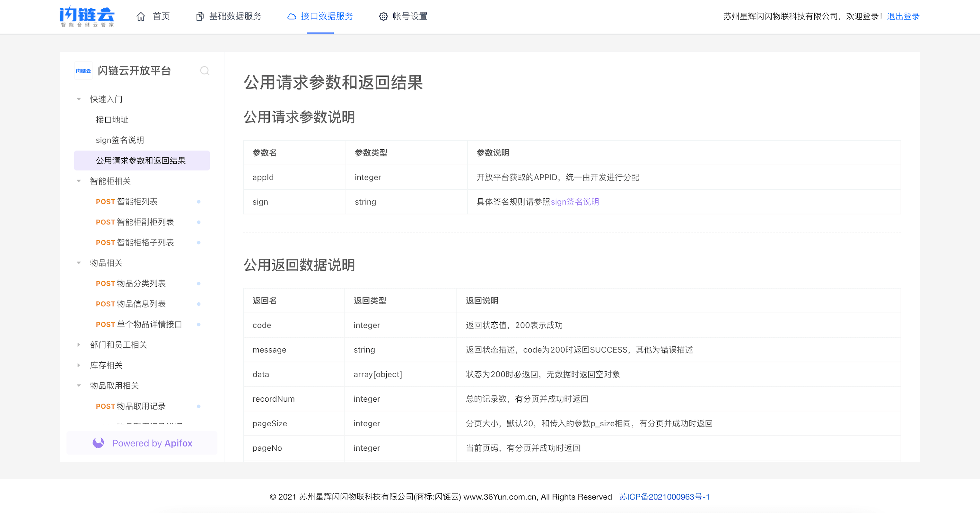Click the 退出登录 logout link
980x513 pixels.
tap(903, 16)
